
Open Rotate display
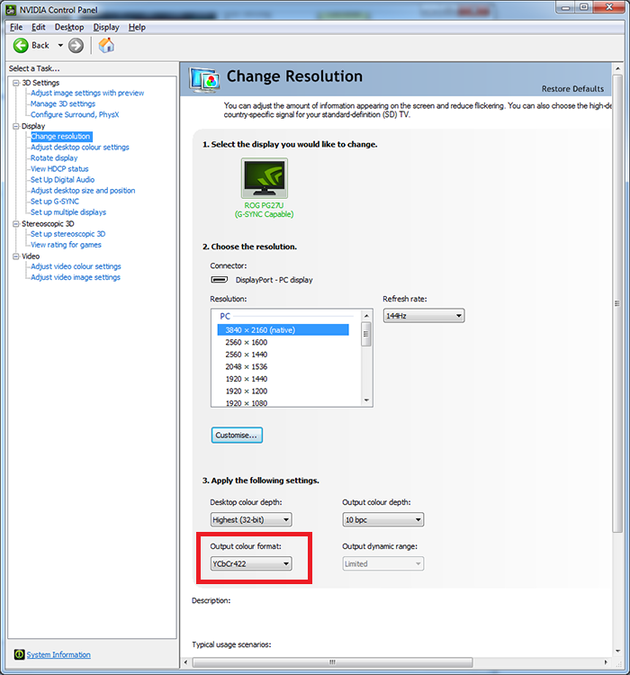click(x=54, y=158)
